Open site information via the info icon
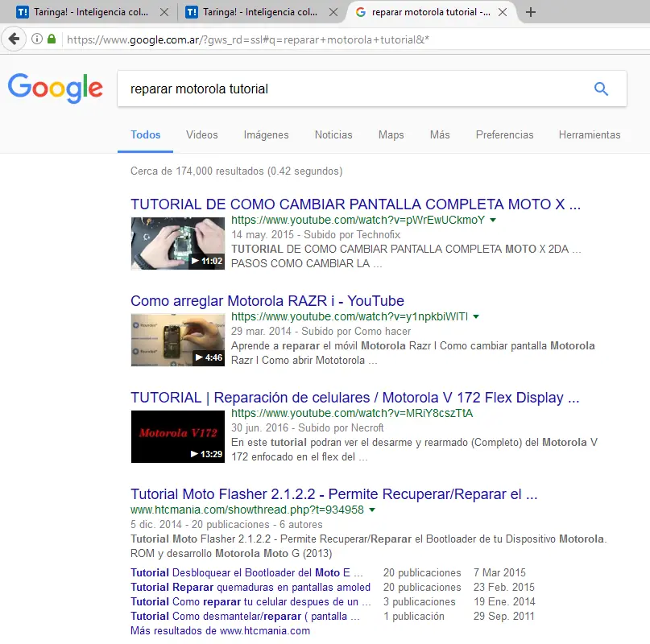The image size is (650, 644). pos(37,39)
